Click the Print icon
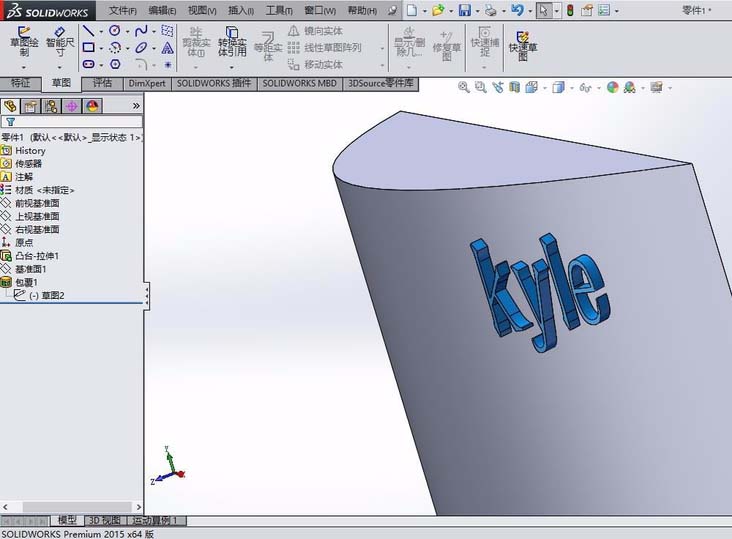This screenshot has height=539, width=732. [491, 10]
